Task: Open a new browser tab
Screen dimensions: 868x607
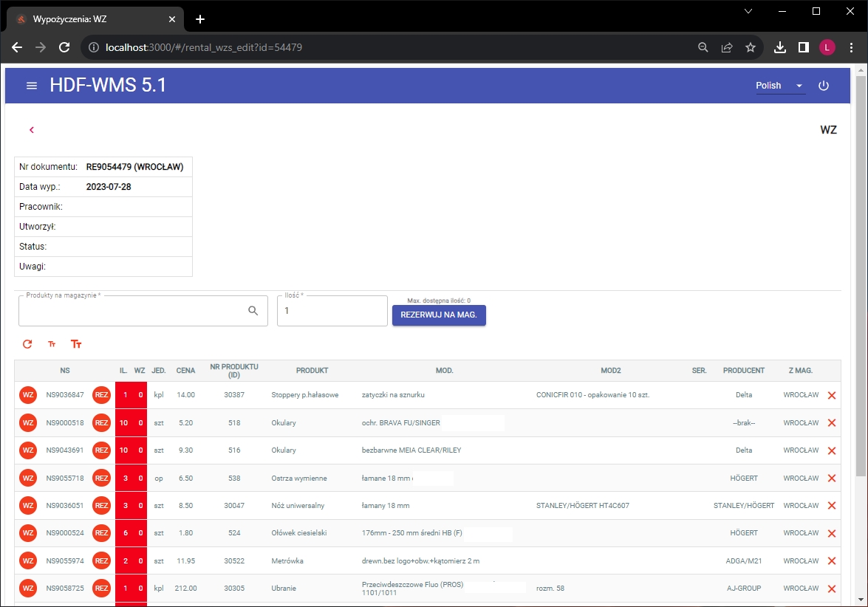Action: (x=200, y=19)
